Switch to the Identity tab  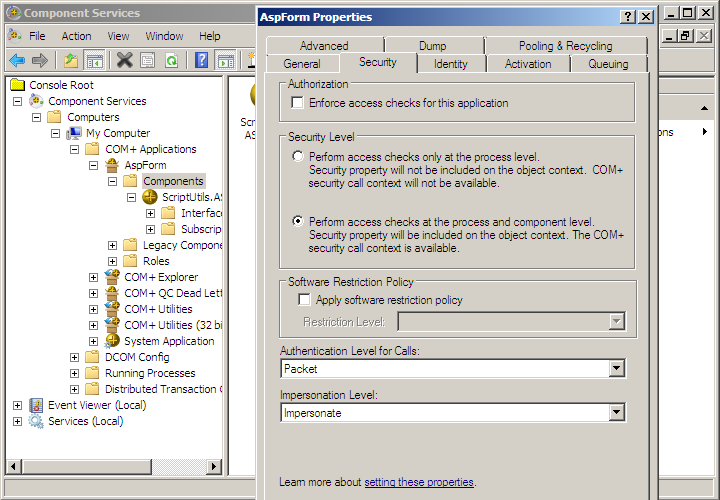pos(450,64)
